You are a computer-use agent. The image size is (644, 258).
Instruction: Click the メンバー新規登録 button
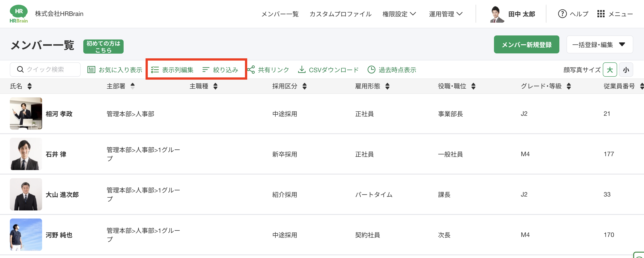point(526,45)
